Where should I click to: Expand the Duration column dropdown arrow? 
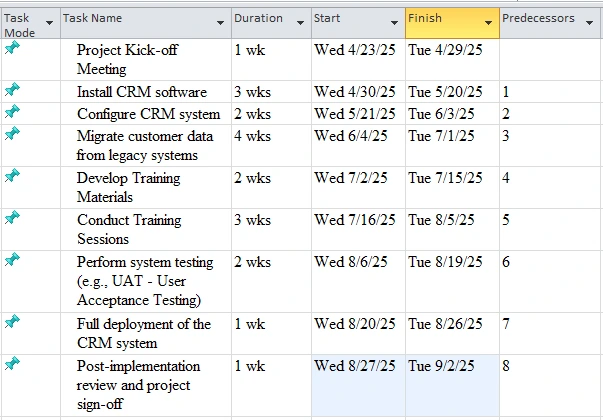(299, 21)
